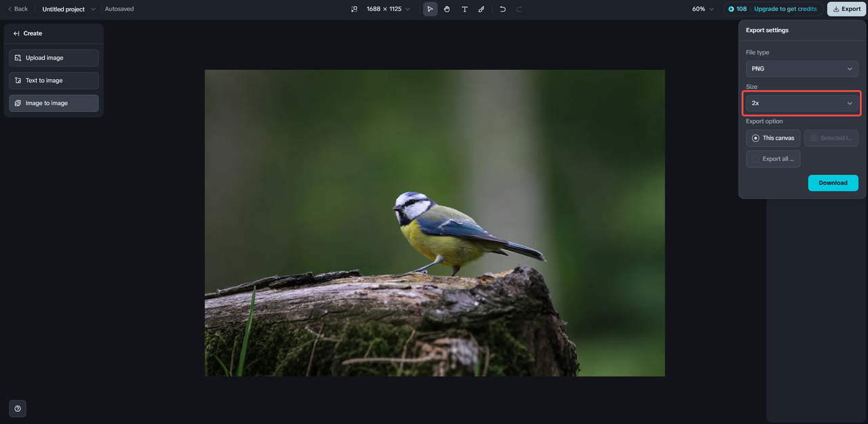Viewport: 868px width, 424px height.
Task: Select the This canvas export option
Action: tap(773, 138)
